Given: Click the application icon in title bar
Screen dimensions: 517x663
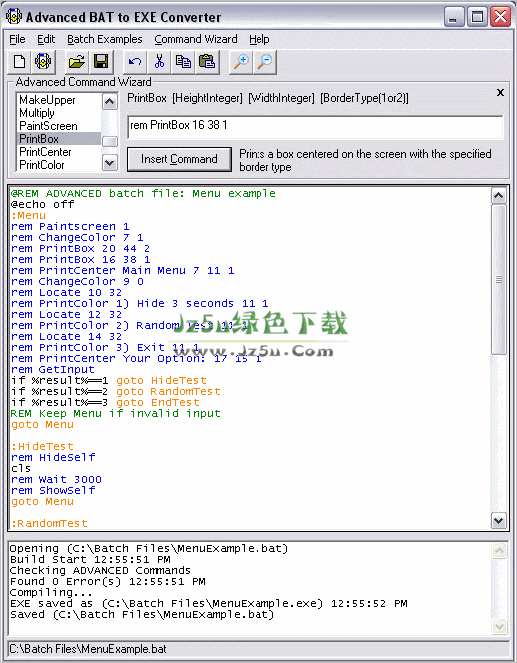Looking at the screenshot, I should (x=14, y=16).
